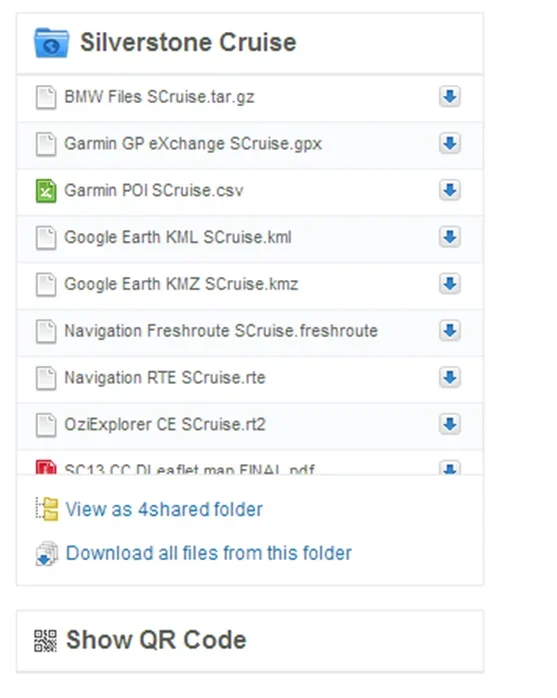Image resolution: width=557 pixels, height=698 pixels.
Task: Download Navigation RTE SCruise.rte arrow icon
Action: coord(450,377)
